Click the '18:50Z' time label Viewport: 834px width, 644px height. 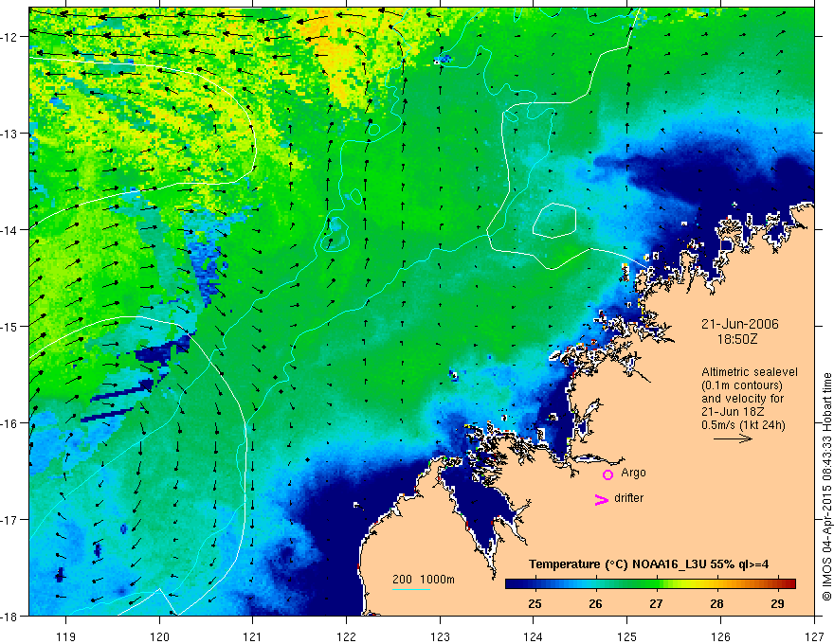736,339
